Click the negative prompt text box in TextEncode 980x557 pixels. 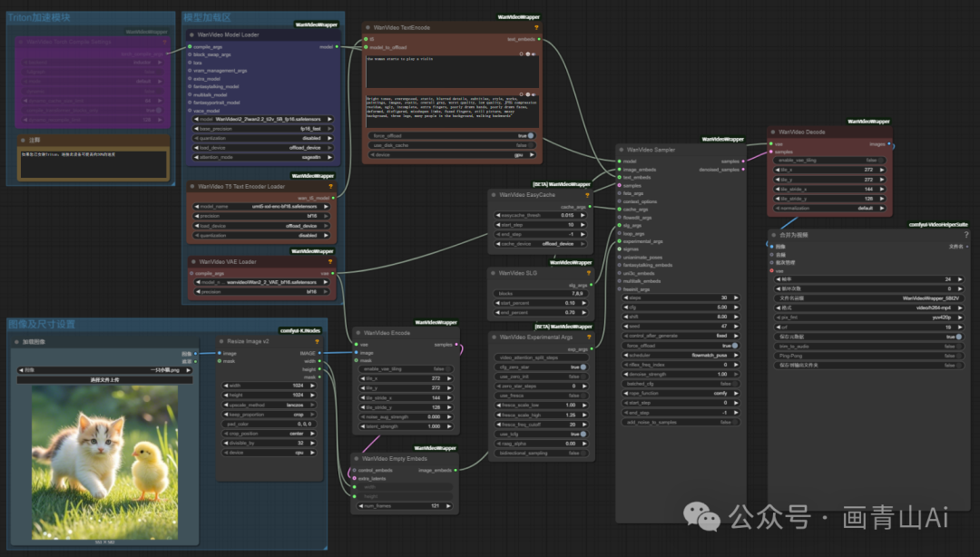point(452,112)
